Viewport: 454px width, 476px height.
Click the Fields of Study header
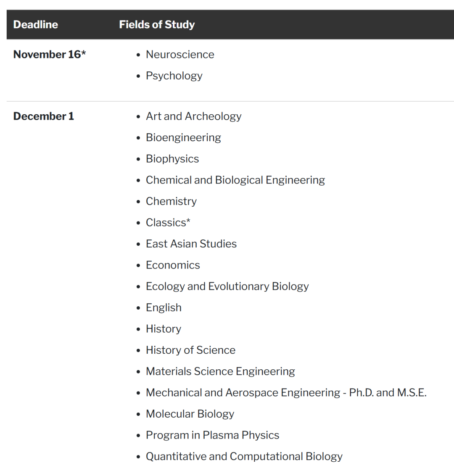[x=157, y=25]
